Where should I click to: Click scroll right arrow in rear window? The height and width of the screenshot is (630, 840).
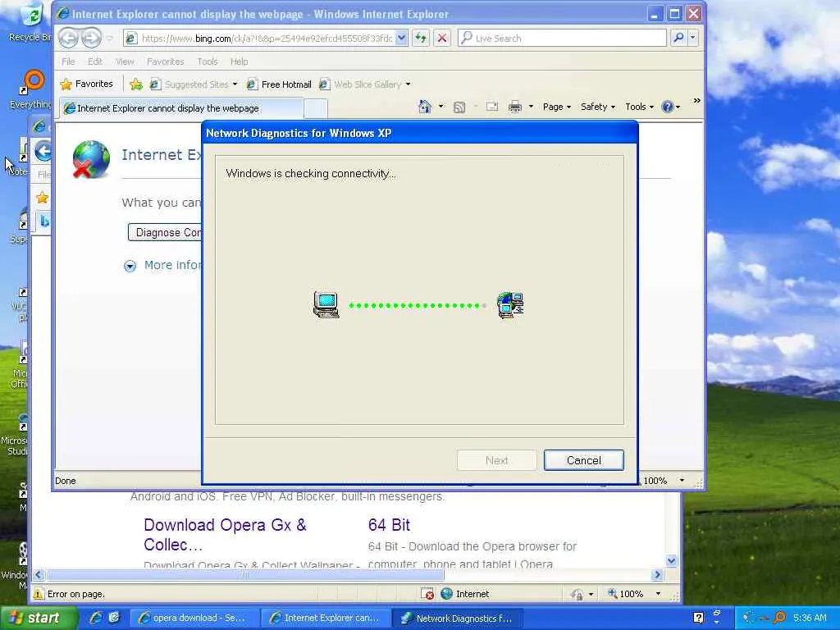coord(657,575)
